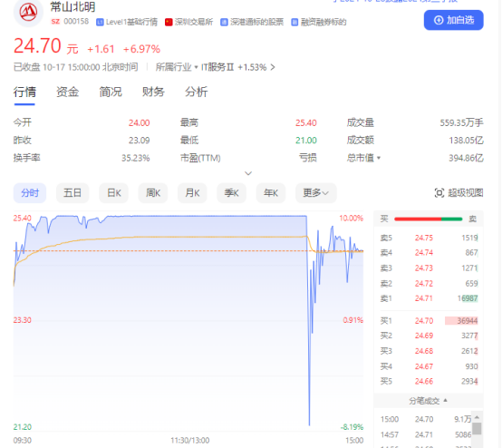The width and height of the screenshot is (502, 448).
Task: Switch to the 行情 tab
Action: pos(24,92)
